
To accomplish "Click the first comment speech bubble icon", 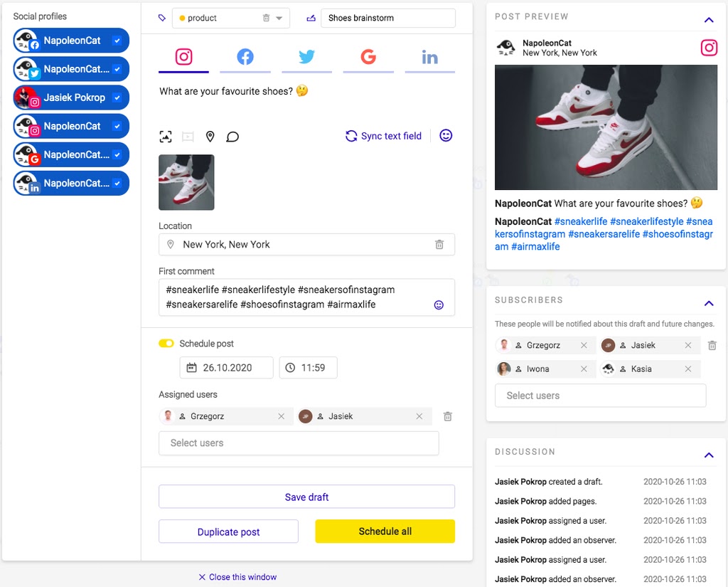I will [232, 137].
